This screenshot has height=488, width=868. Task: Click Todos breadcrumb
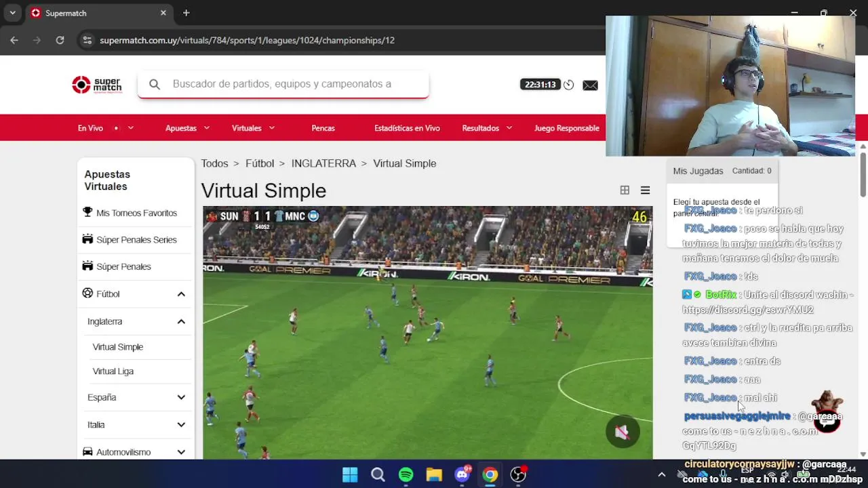click(214, 163)
